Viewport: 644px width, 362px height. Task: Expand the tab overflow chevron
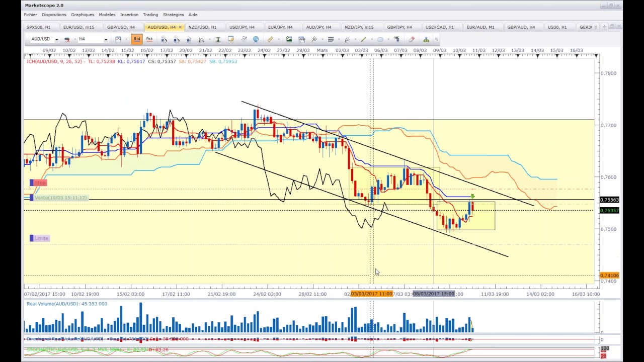pyautogui.click(x=596, y=27)
